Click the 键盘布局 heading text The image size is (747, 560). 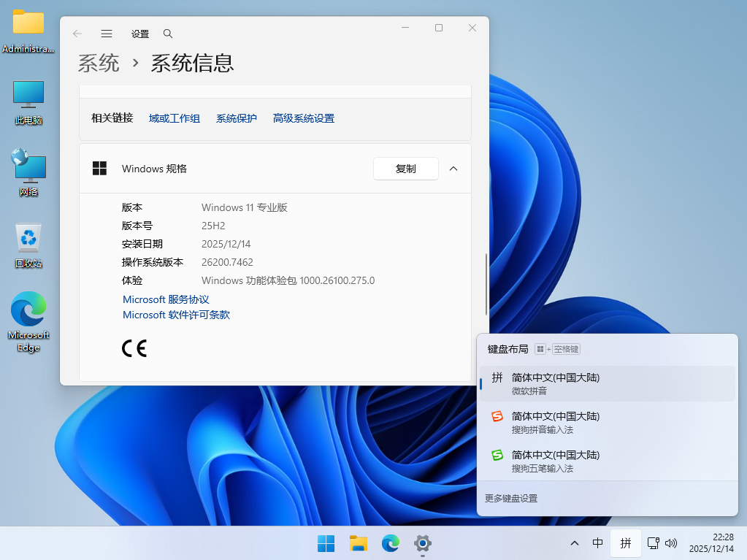507,349
